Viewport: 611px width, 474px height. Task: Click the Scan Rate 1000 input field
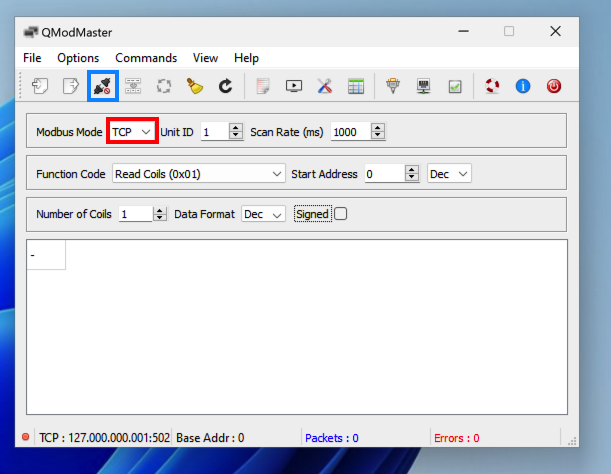tap(351, 132)
